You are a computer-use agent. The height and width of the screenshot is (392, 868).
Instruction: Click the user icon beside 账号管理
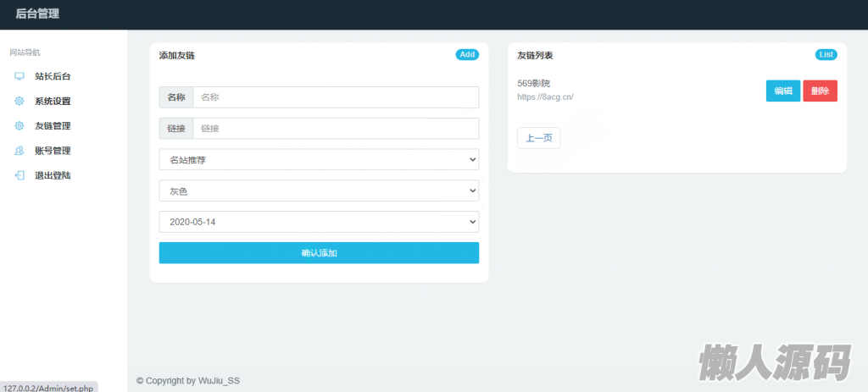point(19,151)
